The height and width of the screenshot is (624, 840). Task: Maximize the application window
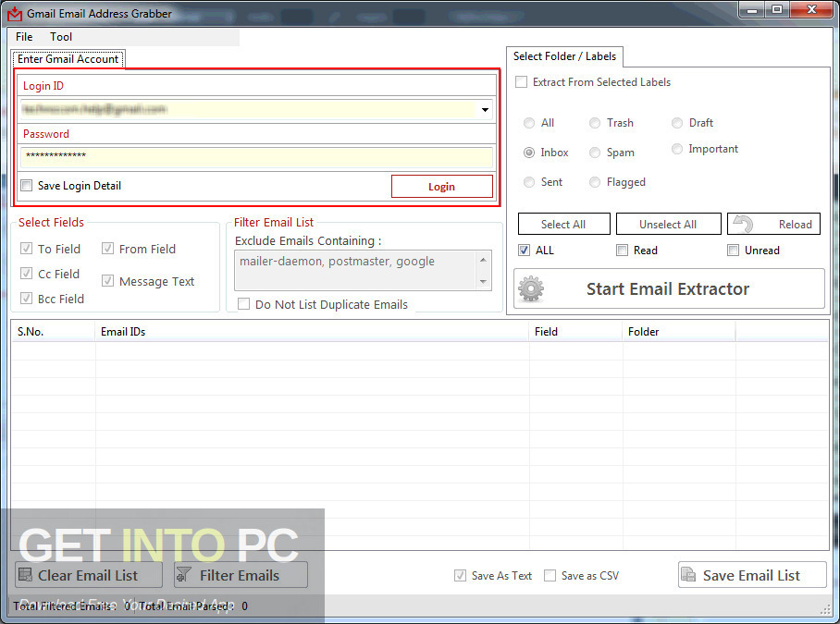pyautogui.click(x=777, y=9)
